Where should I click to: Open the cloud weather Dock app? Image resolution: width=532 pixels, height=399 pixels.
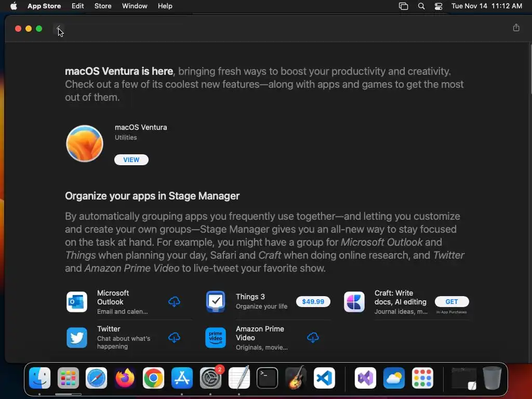coord(394,378)
